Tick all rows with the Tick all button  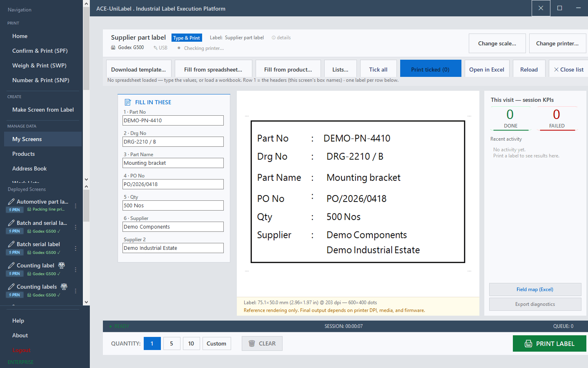coord(378,70)
